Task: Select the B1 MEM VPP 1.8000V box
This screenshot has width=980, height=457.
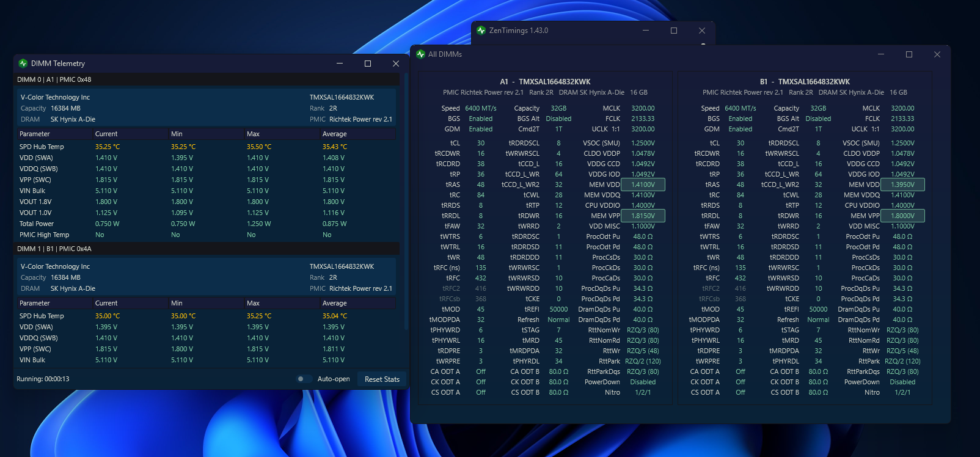Action: 902,216
